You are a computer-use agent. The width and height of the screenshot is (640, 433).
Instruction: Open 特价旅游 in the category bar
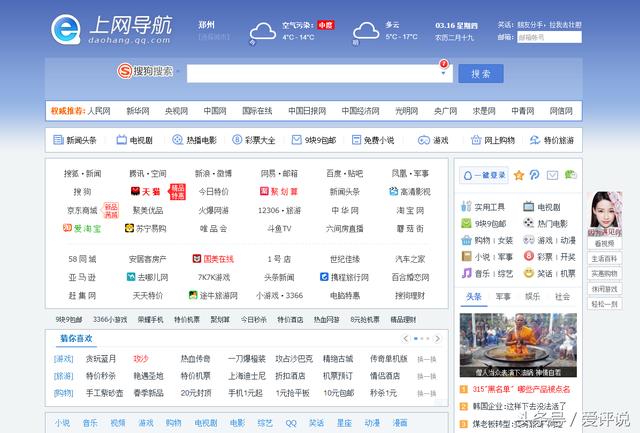tap(552, 140)
